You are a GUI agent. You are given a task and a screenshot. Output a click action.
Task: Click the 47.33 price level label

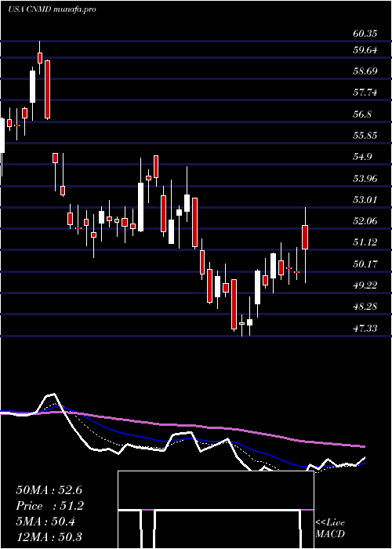tap(365, 329)
